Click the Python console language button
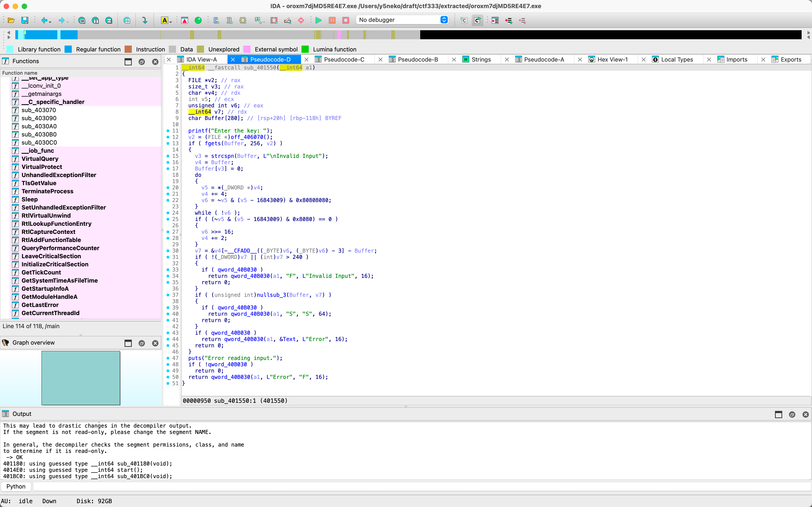 (x=16, y=486)
